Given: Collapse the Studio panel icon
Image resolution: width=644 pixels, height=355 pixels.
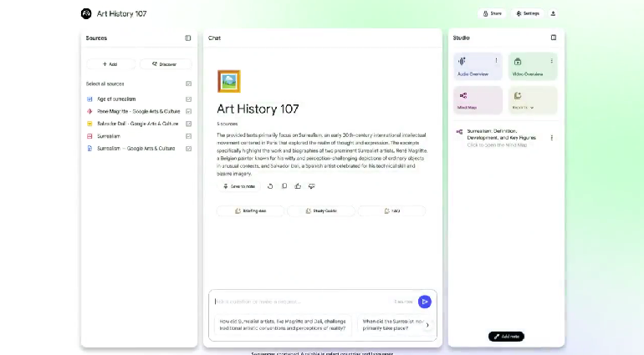Looking at the screenshot, I should pos(553,38).
